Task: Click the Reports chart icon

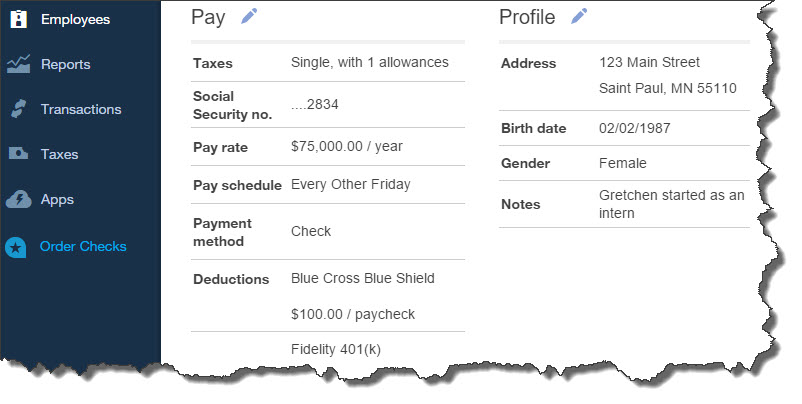Action: pyautogui.click(x=18, y=64)
